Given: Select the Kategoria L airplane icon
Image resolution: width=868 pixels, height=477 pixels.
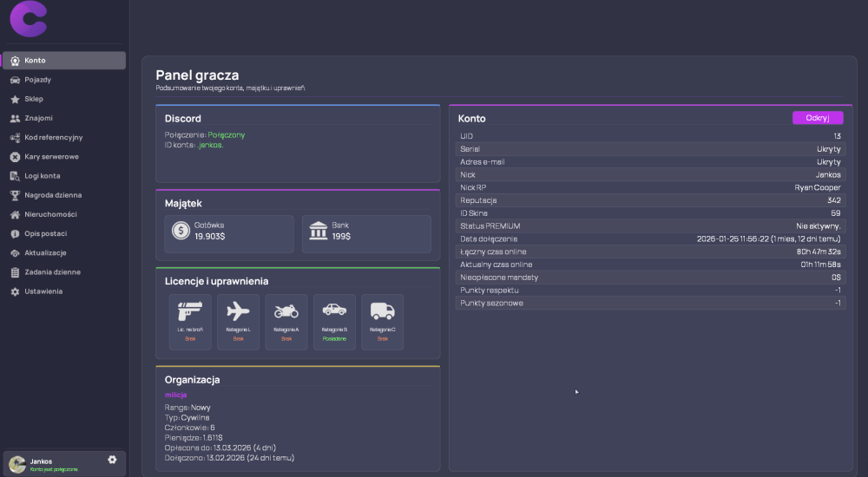Looking at the screenshot, I should click(x=238, y=311).
